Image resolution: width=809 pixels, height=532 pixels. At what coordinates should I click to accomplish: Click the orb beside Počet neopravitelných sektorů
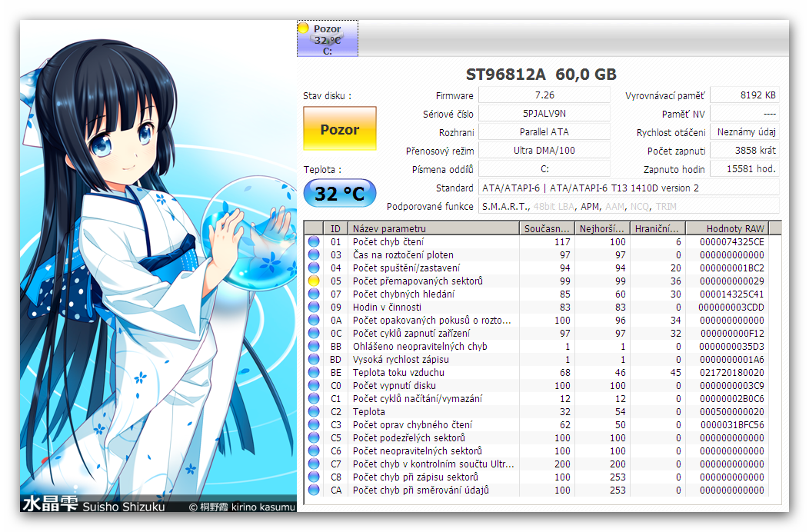point(314,451)
